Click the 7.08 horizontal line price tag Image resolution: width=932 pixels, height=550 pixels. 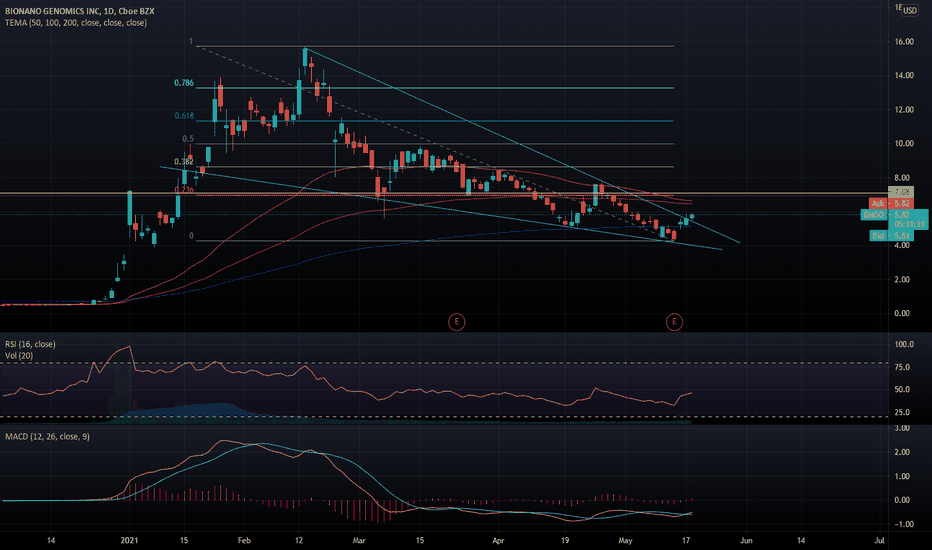click(x=900, y=192)
